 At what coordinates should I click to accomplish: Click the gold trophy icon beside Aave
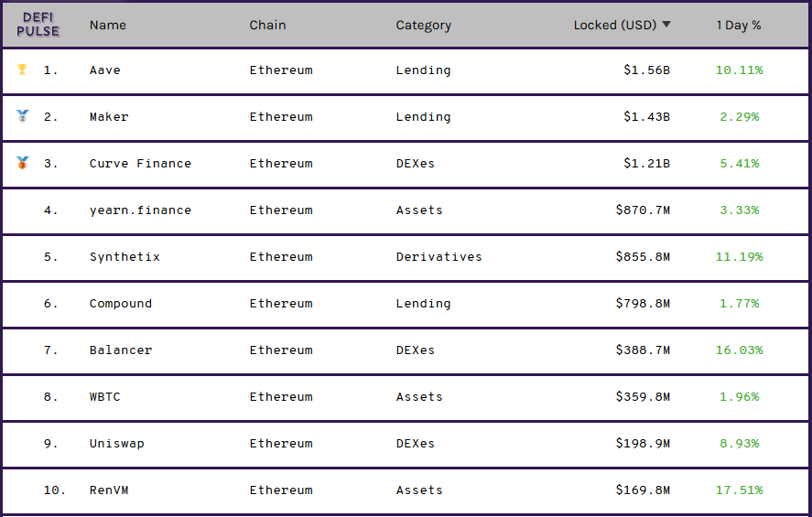[x=22, y=70]
